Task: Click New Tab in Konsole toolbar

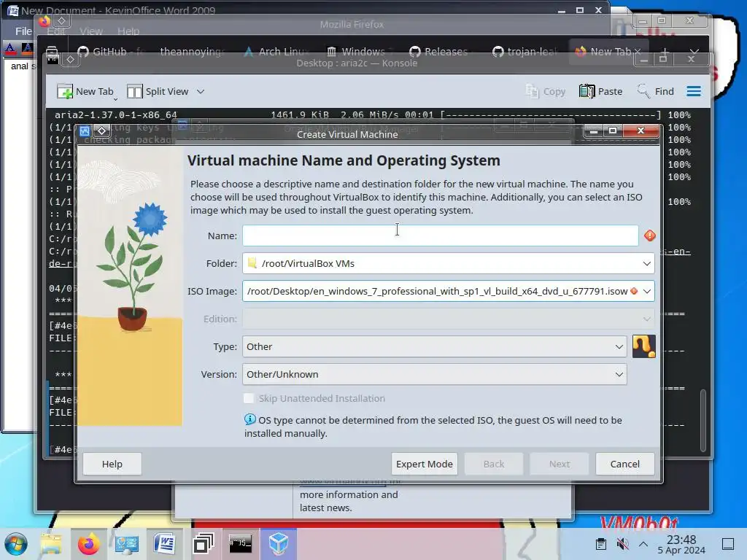Action: [x=86, y=91]
